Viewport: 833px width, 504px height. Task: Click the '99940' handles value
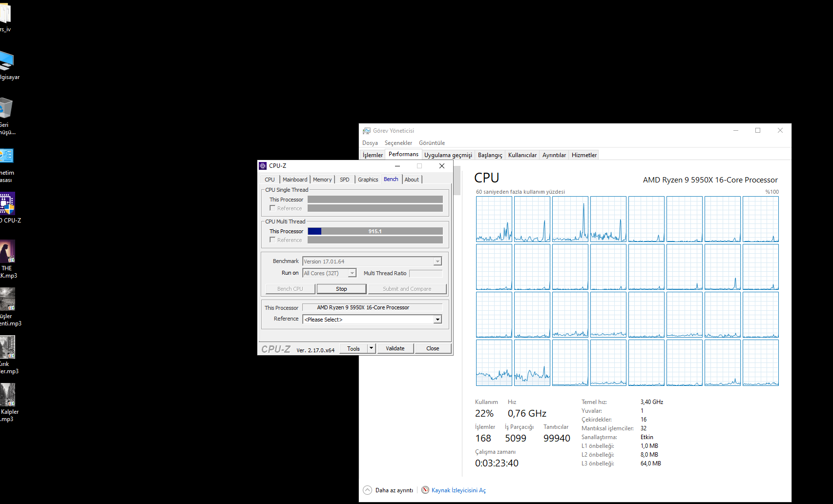click(557, 439)
